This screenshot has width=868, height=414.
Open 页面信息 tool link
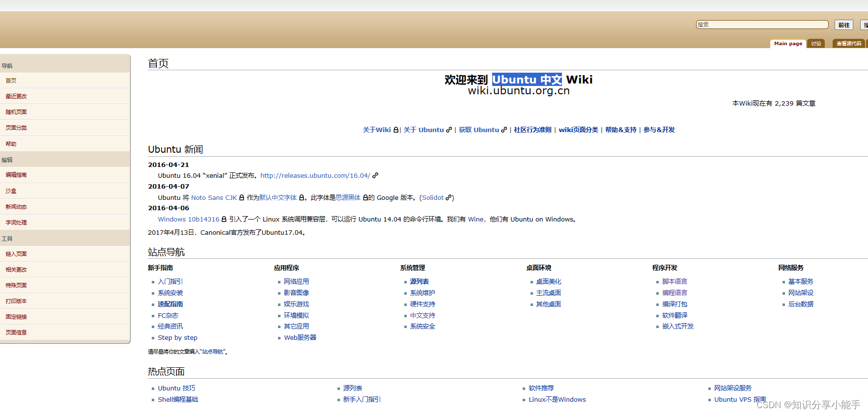pos(16,332)
